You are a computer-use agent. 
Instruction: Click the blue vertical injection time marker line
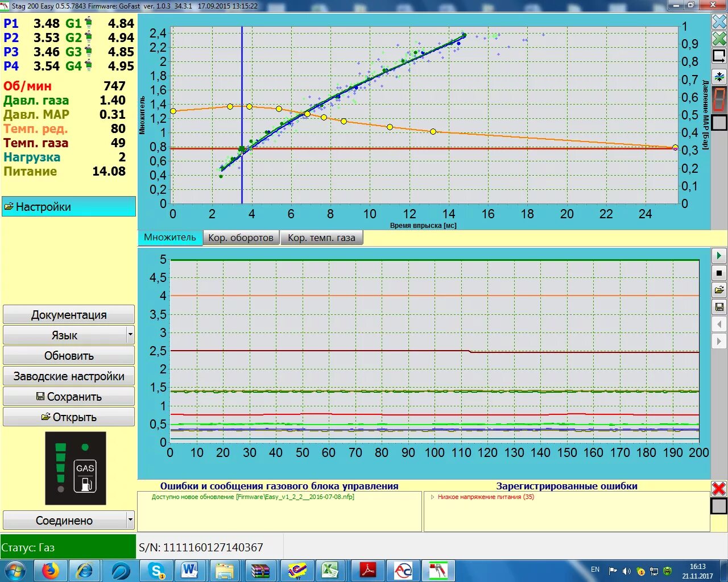[x=242, y=115]
